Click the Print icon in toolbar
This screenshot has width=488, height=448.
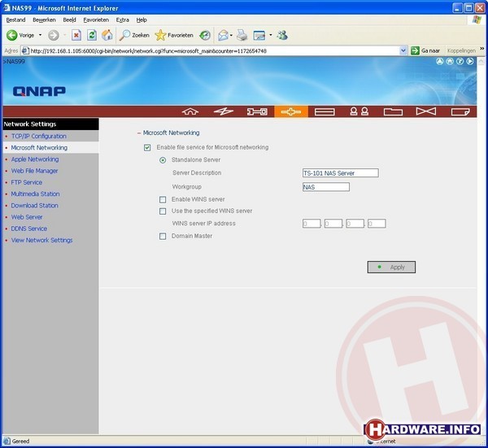tap(242, 35)
